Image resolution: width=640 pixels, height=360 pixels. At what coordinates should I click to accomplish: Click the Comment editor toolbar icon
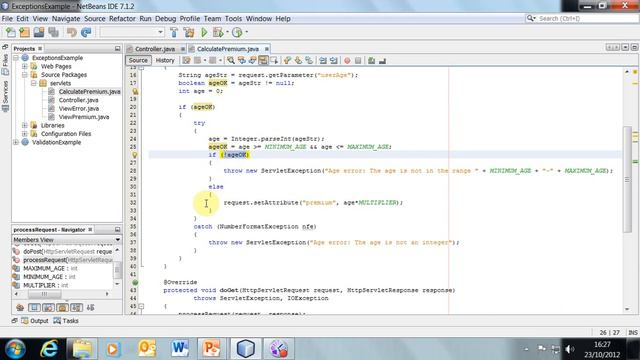tap(371, 60)
